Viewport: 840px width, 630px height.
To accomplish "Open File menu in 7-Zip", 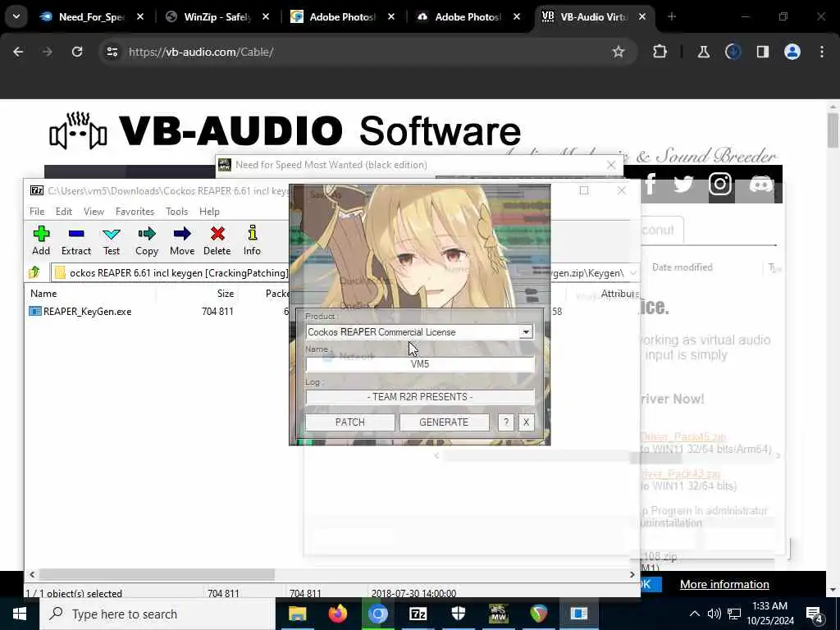I will (37, 212).
